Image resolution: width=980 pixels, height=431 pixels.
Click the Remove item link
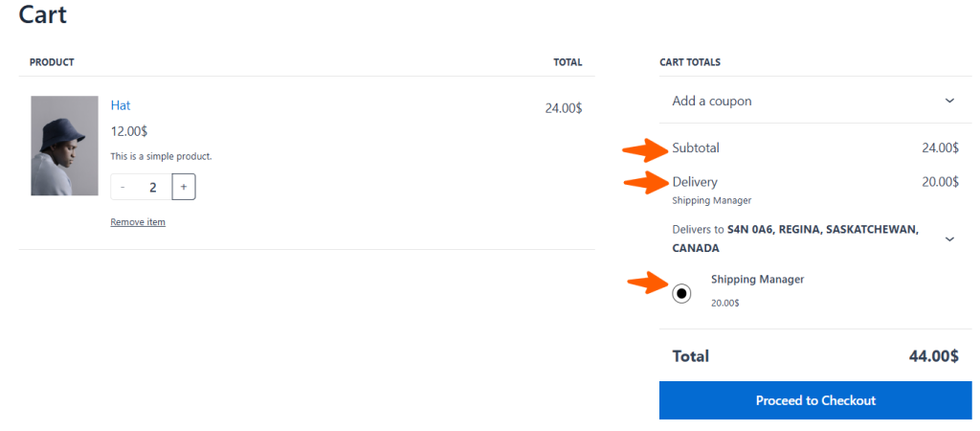pos(138,222)
